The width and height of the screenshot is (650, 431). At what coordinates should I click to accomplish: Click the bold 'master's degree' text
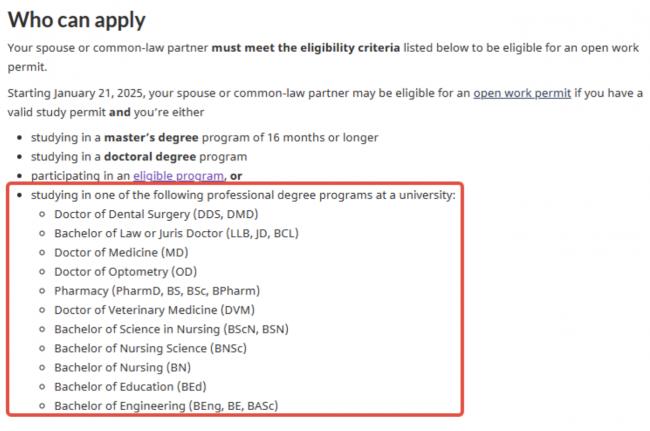[x=151, y=138]
